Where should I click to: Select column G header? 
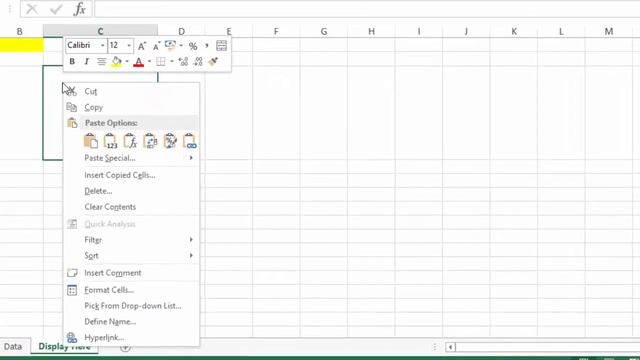pos(324,31)
